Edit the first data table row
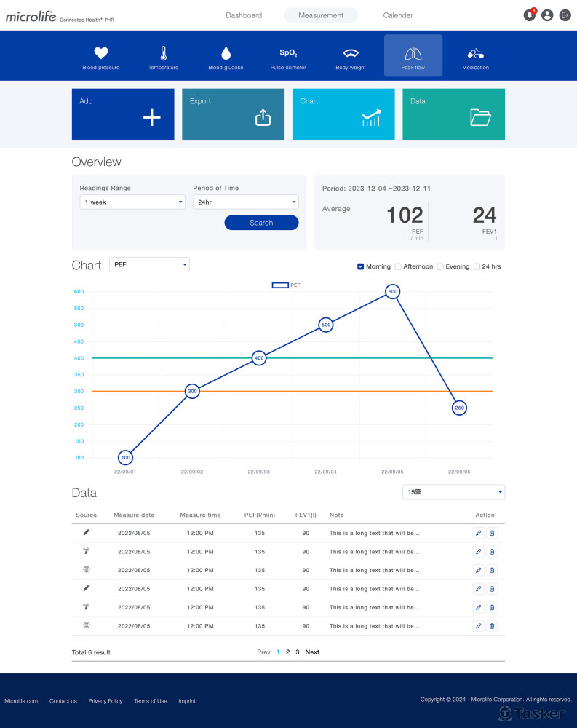The width and height of the screenshot is (577, 728). click(479, 533)
